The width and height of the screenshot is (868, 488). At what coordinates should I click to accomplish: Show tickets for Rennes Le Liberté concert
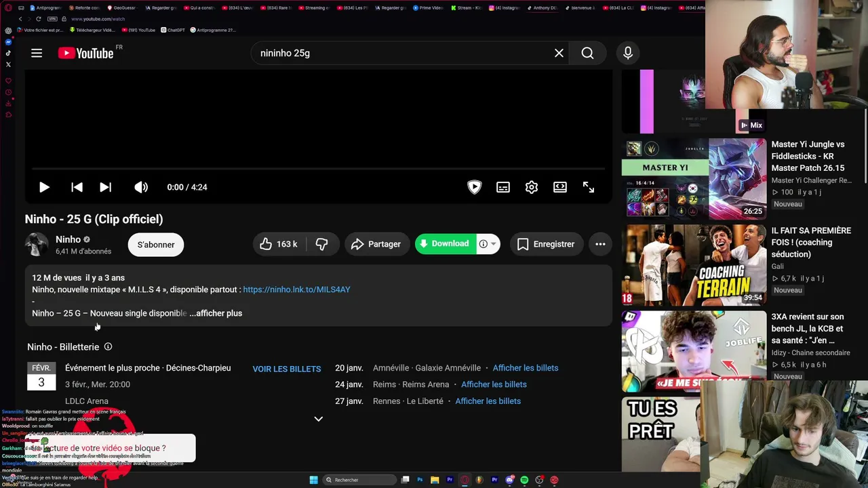point(488,401)
